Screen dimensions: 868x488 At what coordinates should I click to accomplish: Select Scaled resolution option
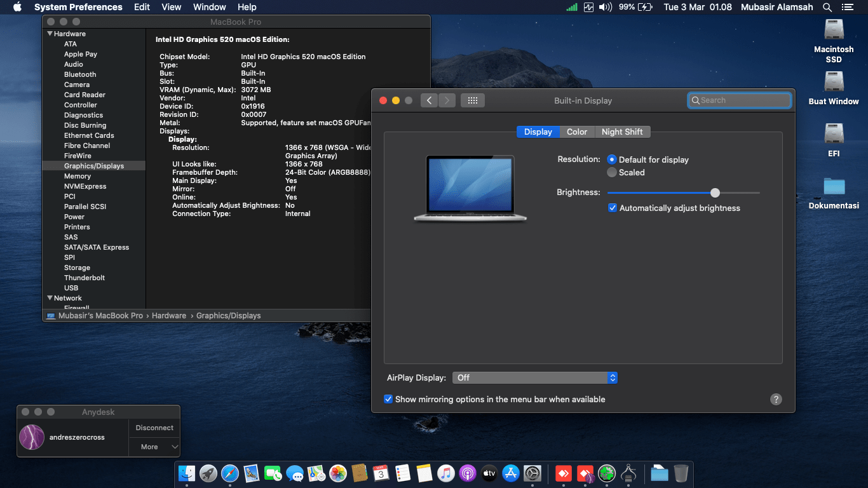(x=612, y=172)
